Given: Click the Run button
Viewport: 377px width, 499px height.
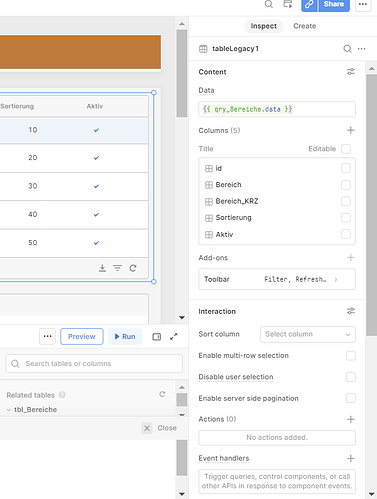Looking at the screenshot, I should [125, 337].
